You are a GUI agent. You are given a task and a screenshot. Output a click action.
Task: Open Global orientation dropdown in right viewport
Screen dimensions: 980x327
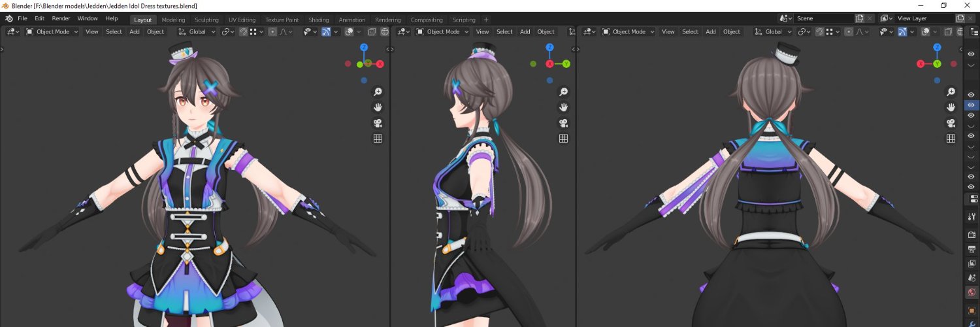pos(773,31)
